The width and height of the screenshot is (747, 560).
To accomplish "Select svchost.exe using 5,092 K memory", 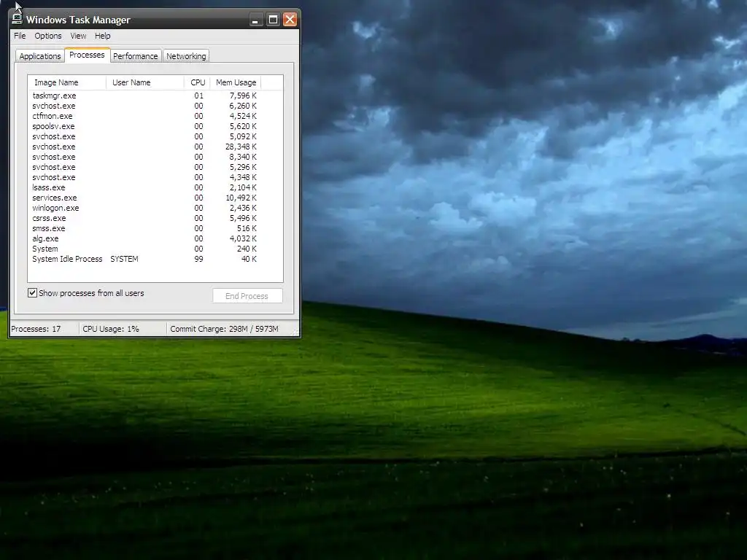I will [x=145, y=136].
